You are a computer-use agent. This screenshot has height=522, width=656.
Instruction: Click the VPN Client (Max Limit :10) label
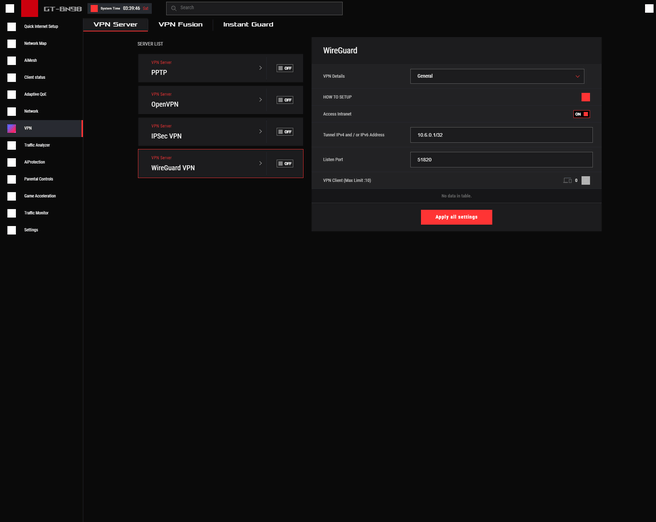pyautogui.click(x=347, y=180)
